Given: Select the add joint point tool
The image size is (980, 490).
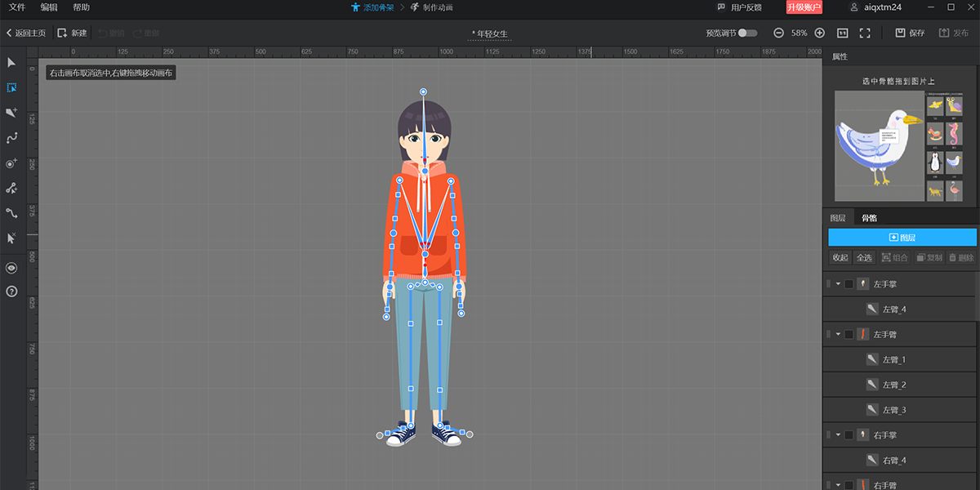Looking at the screenshot, I should click(11, 163).
